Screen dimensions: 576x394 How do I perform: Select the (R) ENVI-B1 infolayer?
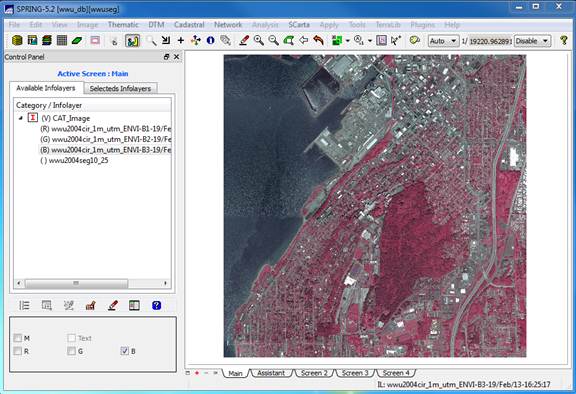(x=105, y=129)
